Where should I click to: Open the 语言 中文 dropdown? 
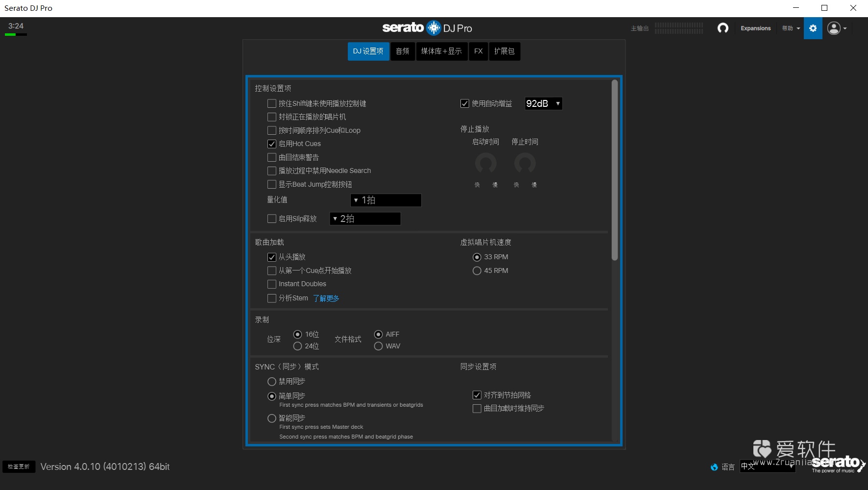click(x=768, y=466)
